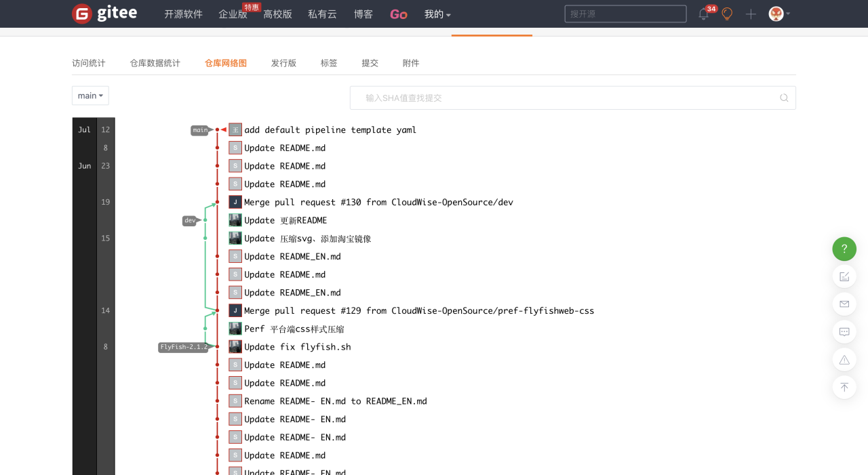Click the green help question button
This screenshot has width=868, height=475.
tap(844, 249)
